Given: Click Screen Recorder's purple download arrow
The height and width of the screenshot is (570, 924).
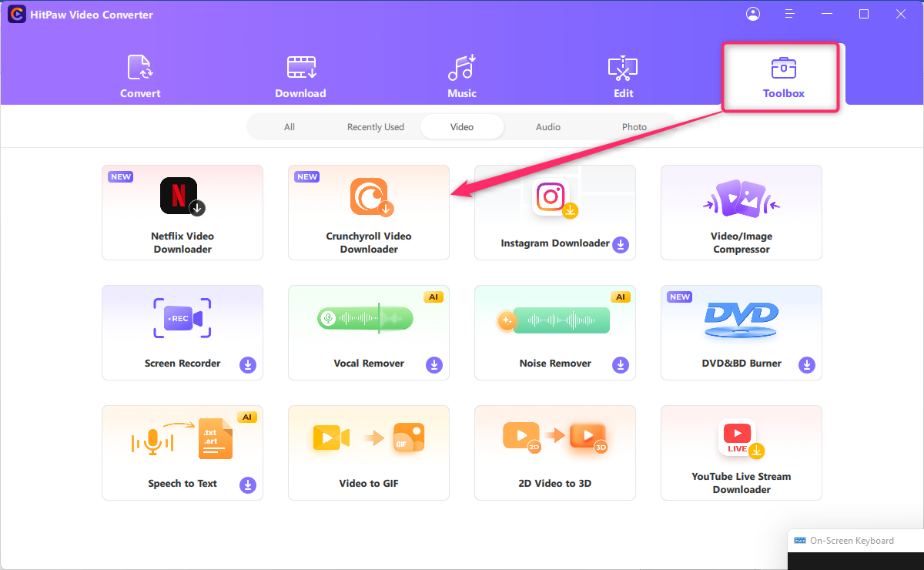Looking at the screenshot, I should point(248,364).
